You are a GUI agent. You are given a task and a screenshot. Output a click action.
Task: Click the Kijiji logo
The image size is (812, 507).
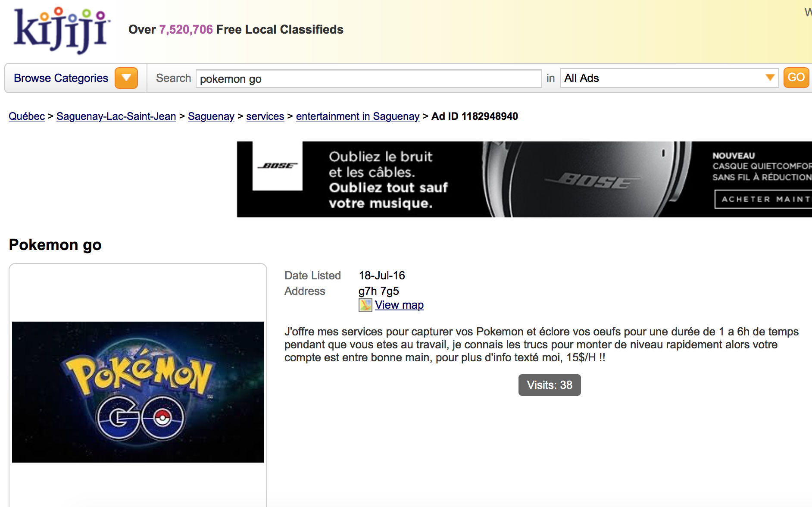(x=62, y=30)
